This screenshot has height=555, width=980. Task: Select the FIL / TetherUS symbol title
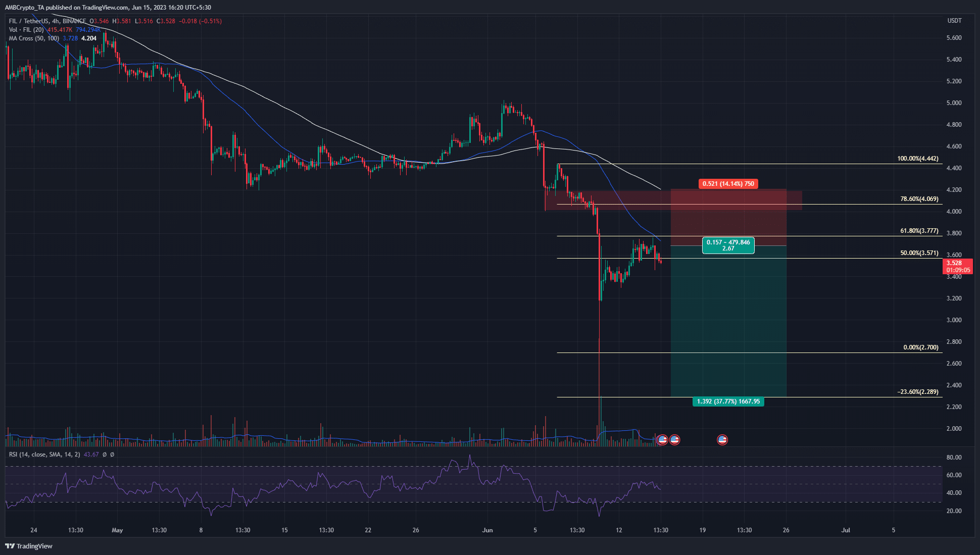click(47, 21)
